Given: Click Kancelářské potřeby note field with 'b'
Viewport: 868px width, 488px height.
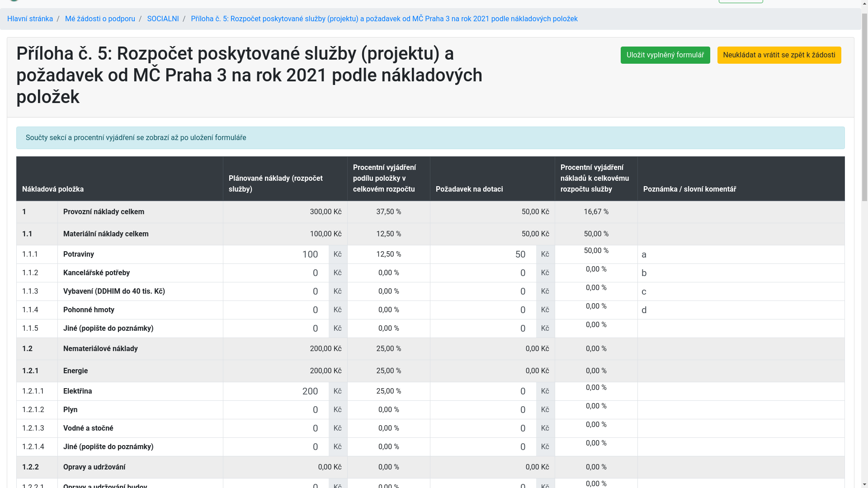Looking at the screenshot, I should [741, 273].
